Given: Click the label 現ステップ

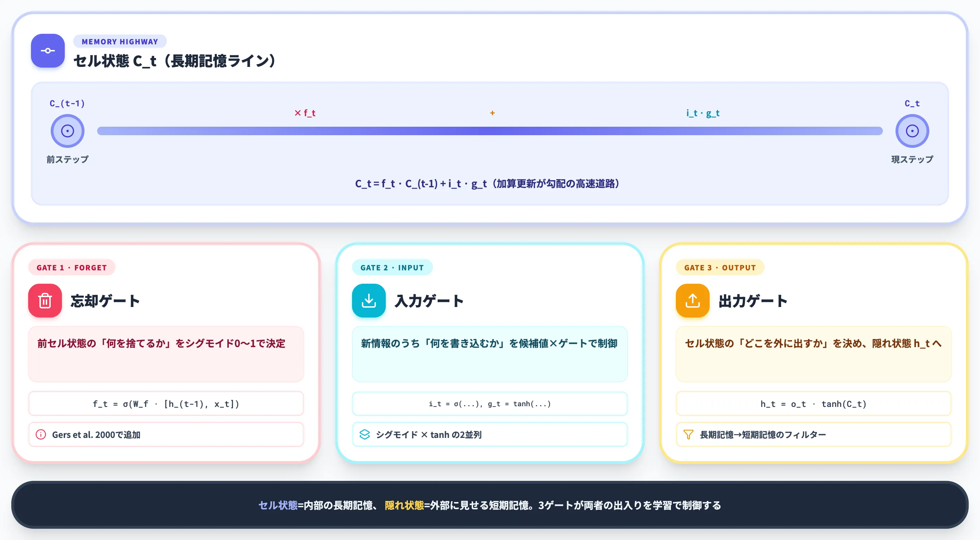Looking at the screenshot, I should tap(912, 159).
